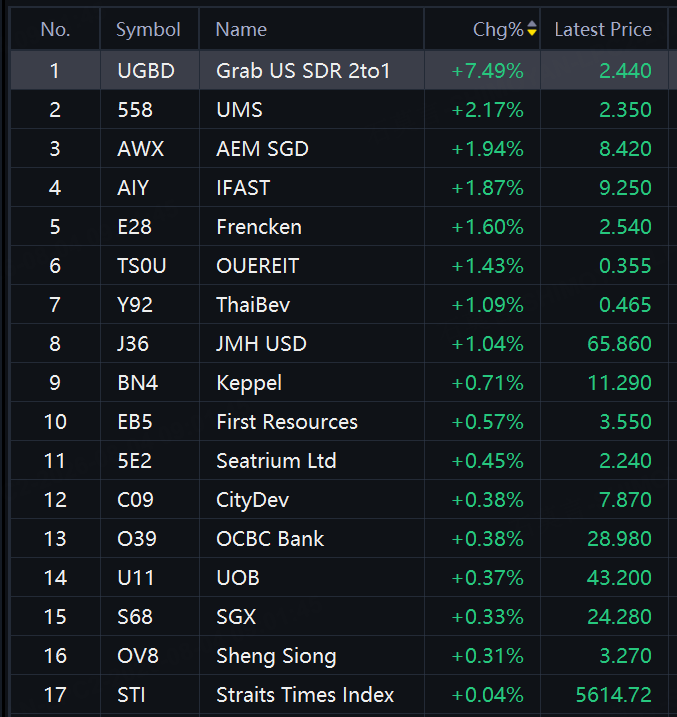Viewport: 677px width, 717px height.
Task: Open the ThaiBev stock name
Action: click(x=253, y=305)
